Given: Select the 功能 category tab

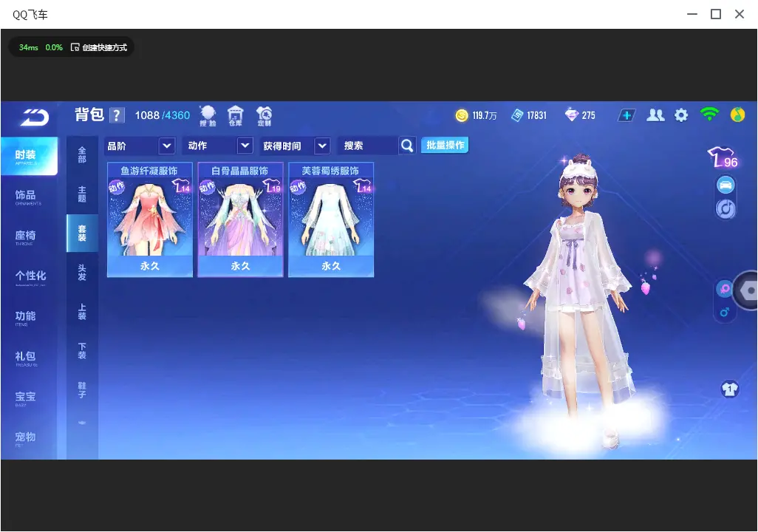Looking at the screenshot, I should (29, 317).
